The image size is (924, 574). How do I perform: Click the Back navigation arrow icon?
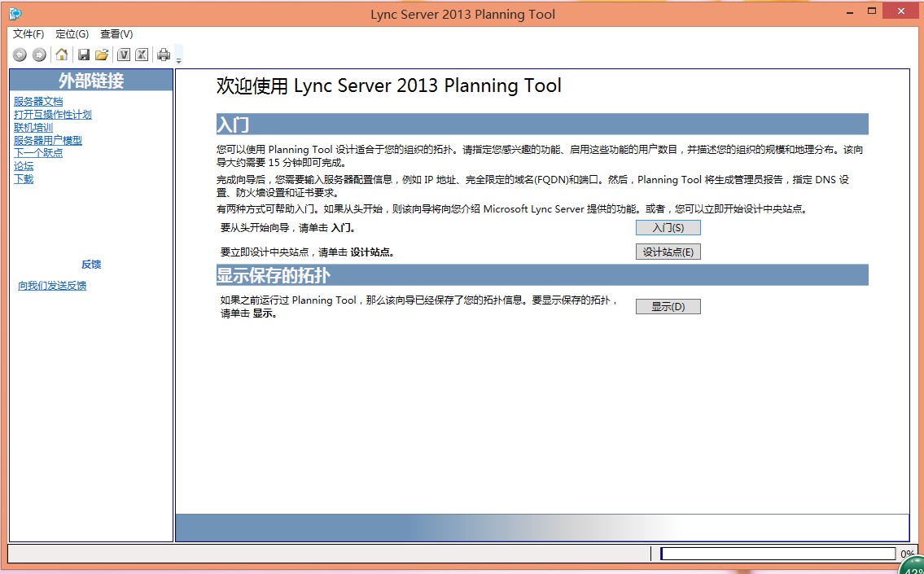[20, 55]
